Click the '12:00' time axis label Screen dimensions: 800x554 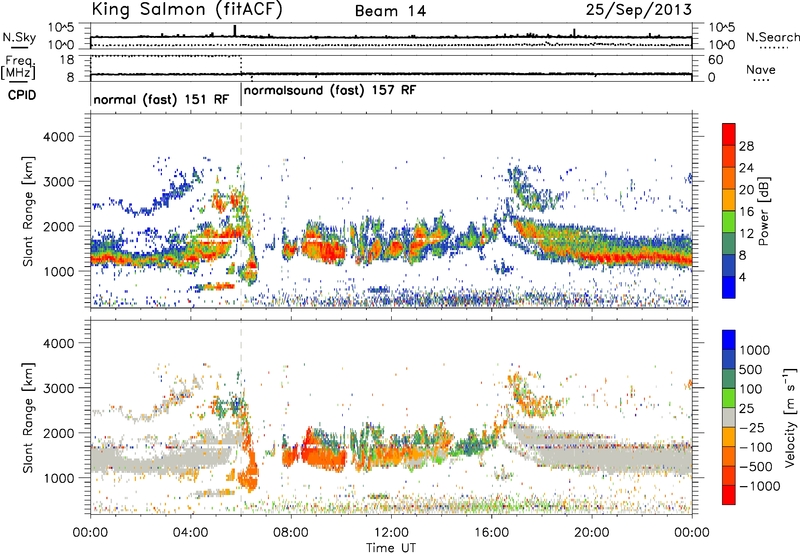(x=391, y=533)
